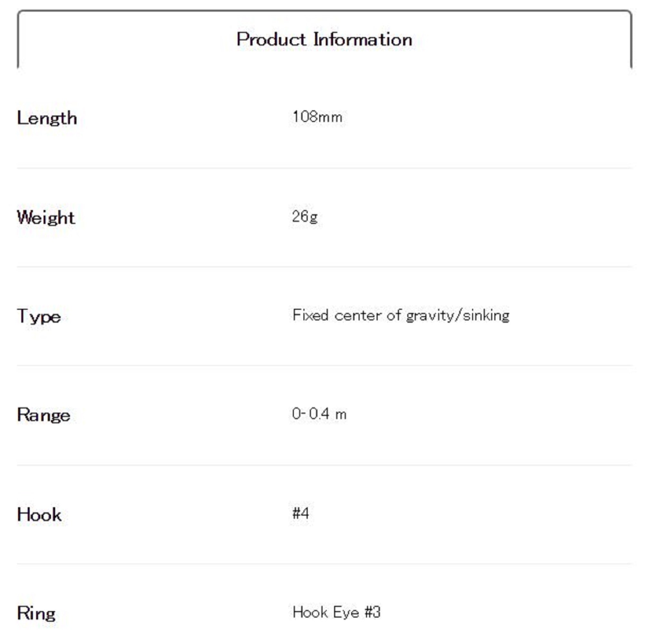Click the divider between Range and Hook rows
This screenshot has width=645, height=644.
(x=324, y=465)
